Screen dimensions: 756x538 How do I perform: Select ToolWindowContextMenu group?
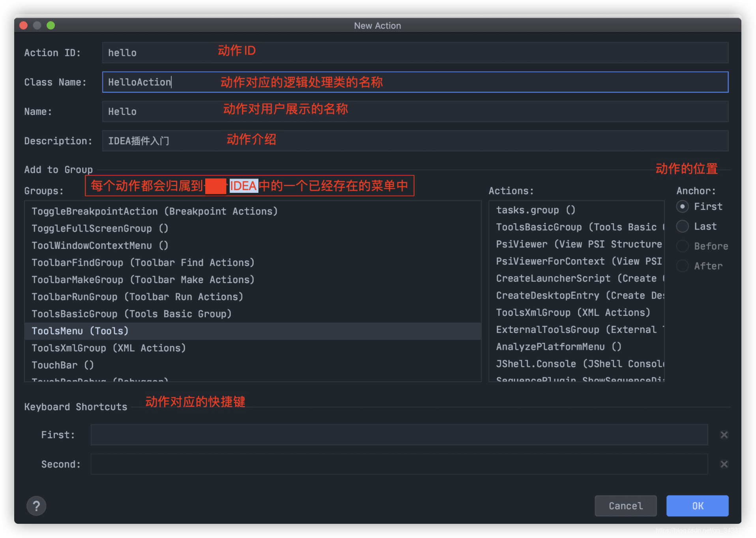[253, 245]
